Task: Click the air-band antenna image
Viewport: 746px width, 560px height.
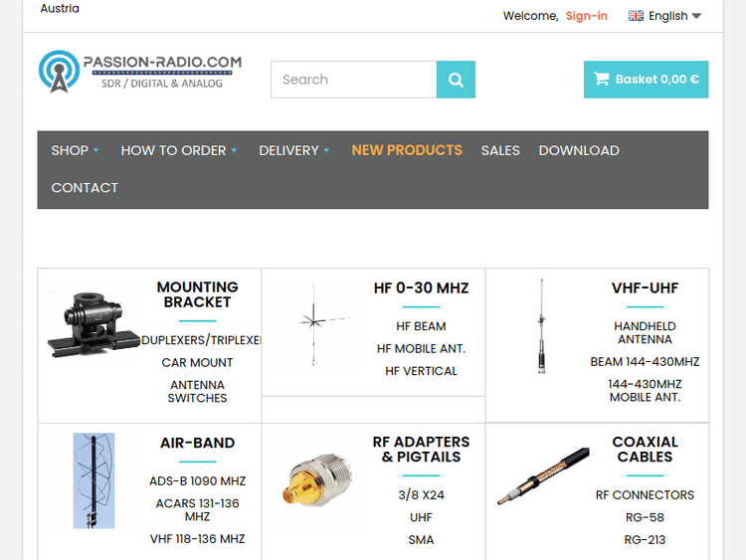Action: 93,480
